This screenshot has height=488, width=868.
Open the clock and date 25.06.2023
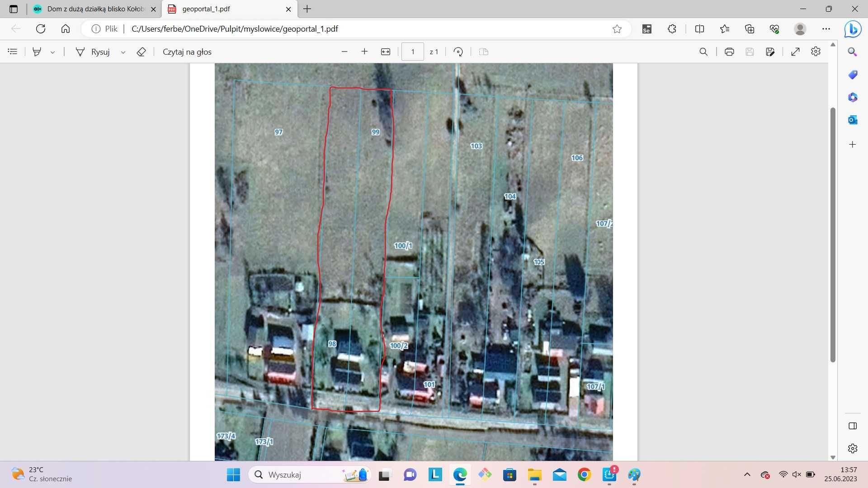[840, 474]
